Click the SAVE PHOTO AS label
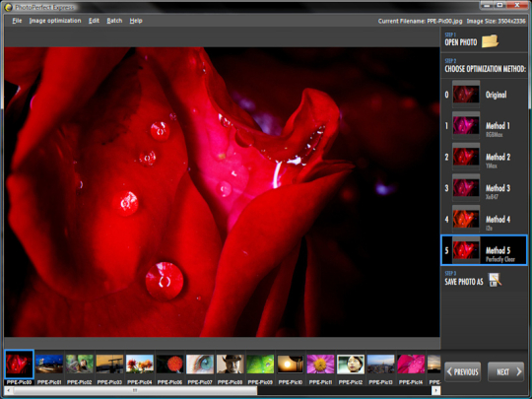This screenshot has width=532, height=399. 464,281
